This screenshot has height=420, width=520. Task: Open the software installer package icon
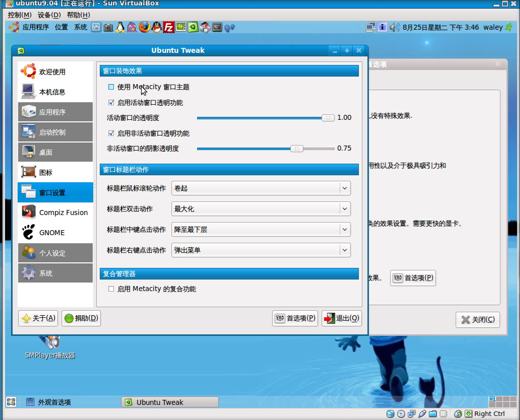pos(205,27)
